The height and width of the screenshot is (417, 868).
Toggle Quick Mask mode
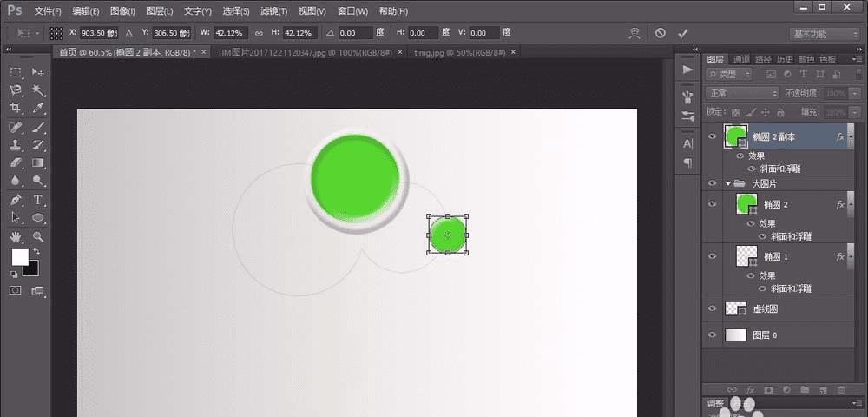click(16, 290)
